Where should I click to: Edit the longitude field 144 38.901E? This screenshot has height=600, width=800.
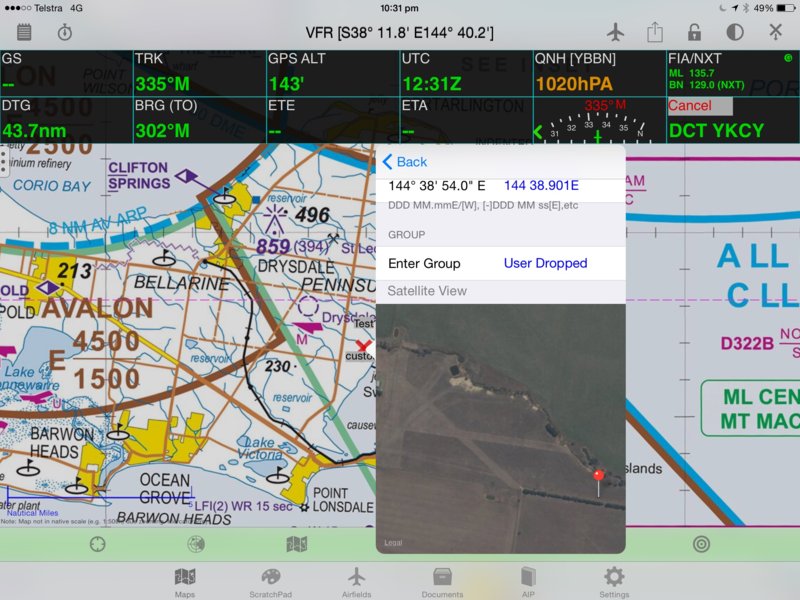pyautogui.click(x=541, y=186)
